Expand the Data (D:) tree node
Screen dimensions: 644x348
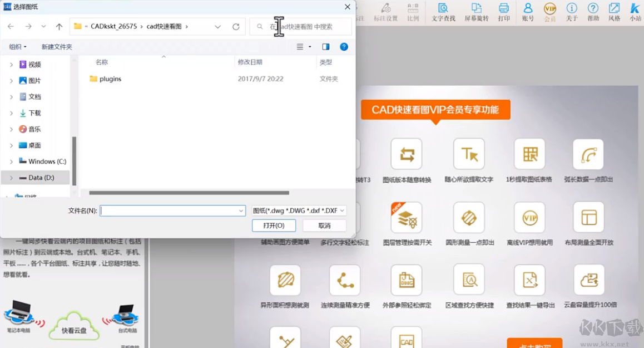11,178
